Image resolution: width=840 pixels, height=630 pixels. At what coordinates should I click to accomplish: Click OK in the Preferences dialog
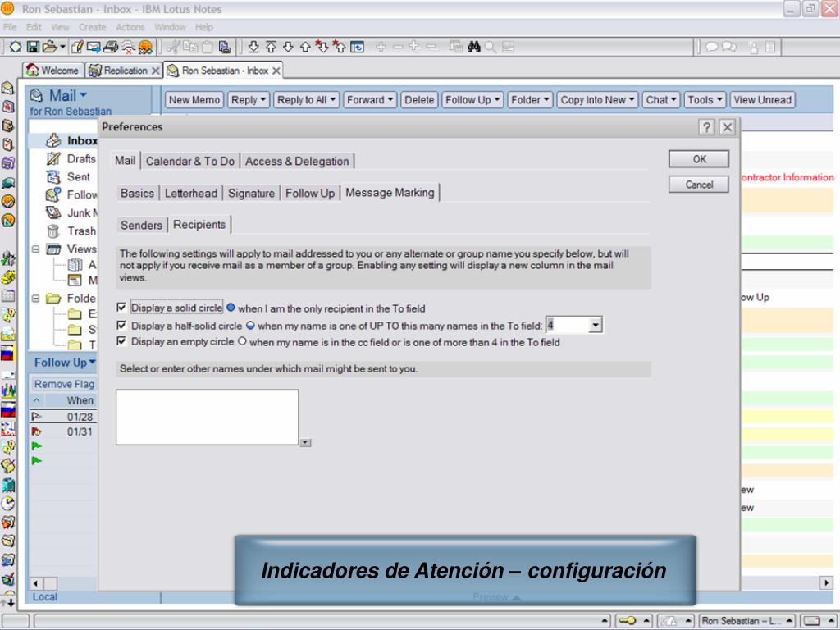point(699,159)
